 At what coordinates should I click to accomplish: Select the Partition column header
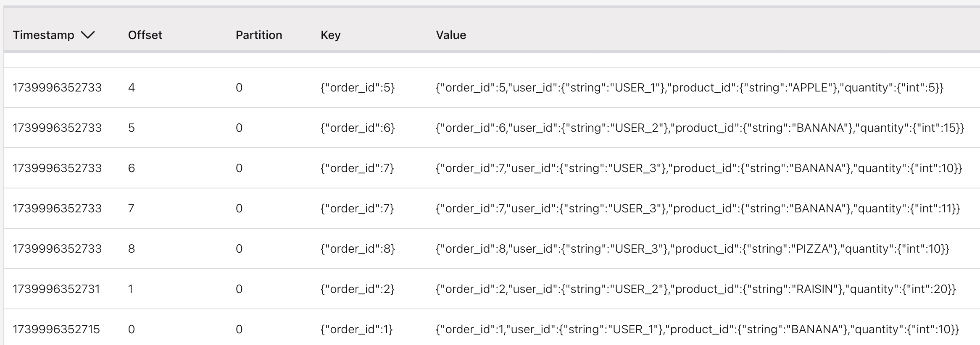[x=258, y=35]
